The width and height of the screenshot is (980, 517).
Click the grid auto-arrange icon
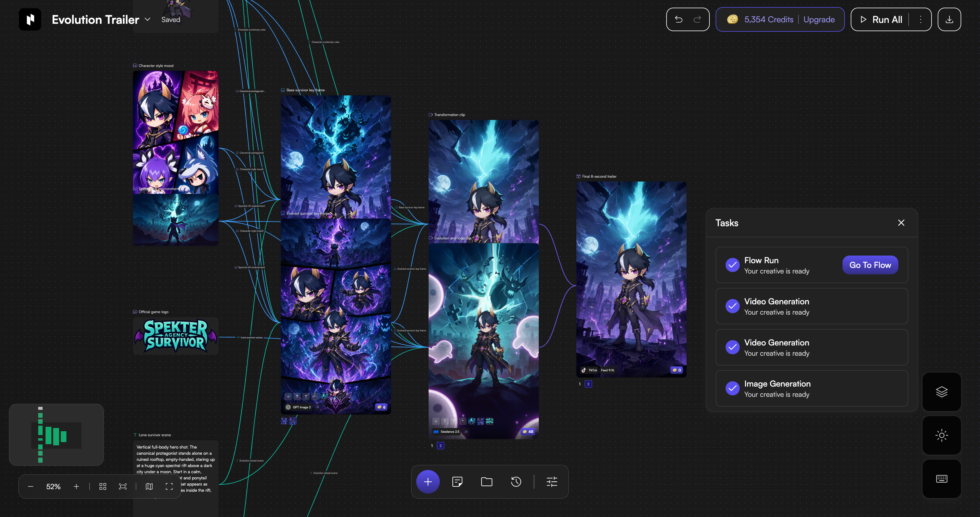point(103,486)
